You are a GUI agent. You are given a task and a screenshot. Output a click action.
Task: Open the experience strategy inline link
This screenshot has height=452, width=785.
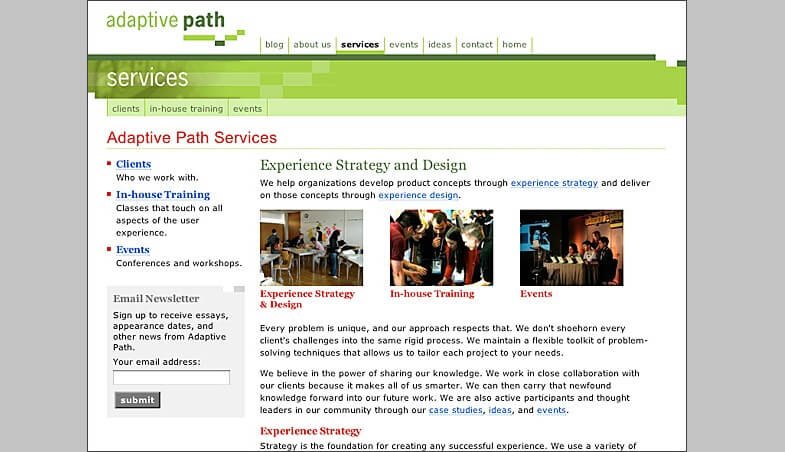[x=554, y=183]
